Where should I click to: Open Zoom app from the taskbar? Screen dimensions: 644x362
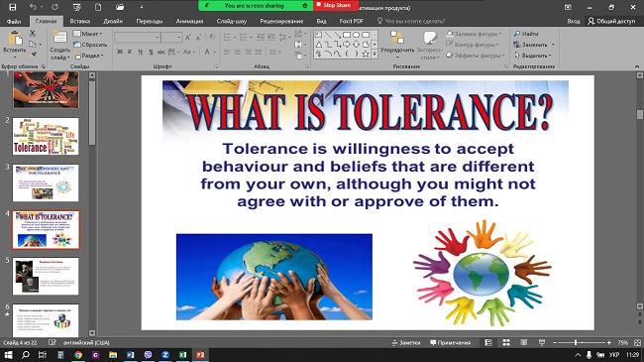(165, 355)
